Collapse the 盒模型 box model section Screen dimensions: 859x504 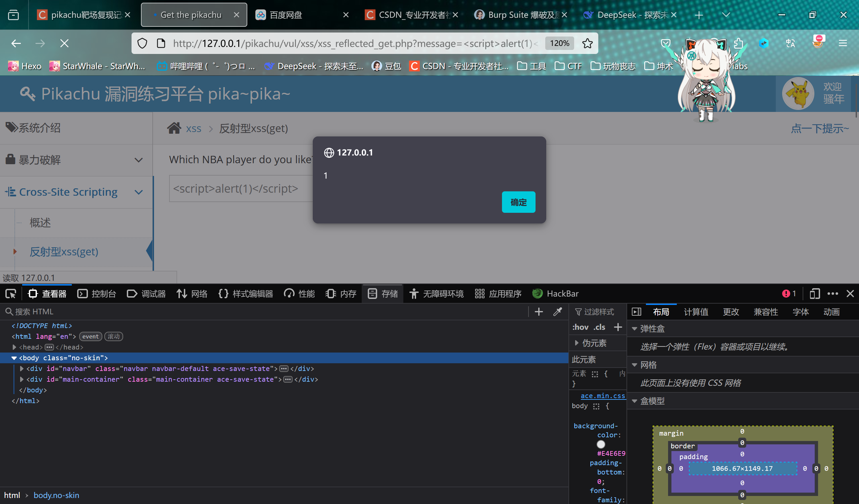pyautogui.click(x=635, y=401)
